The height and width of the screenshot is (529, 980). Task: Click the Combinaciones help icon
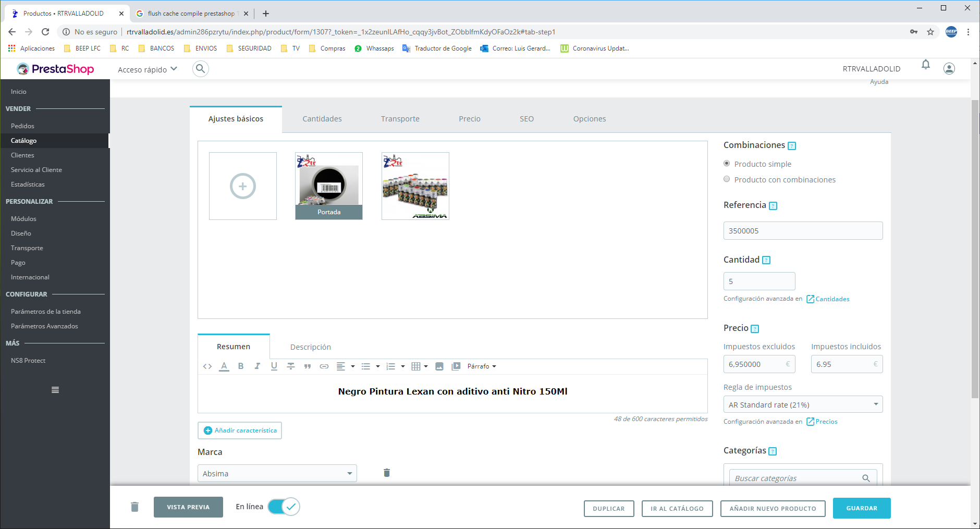pyautogui.click(x=792, y=146)
